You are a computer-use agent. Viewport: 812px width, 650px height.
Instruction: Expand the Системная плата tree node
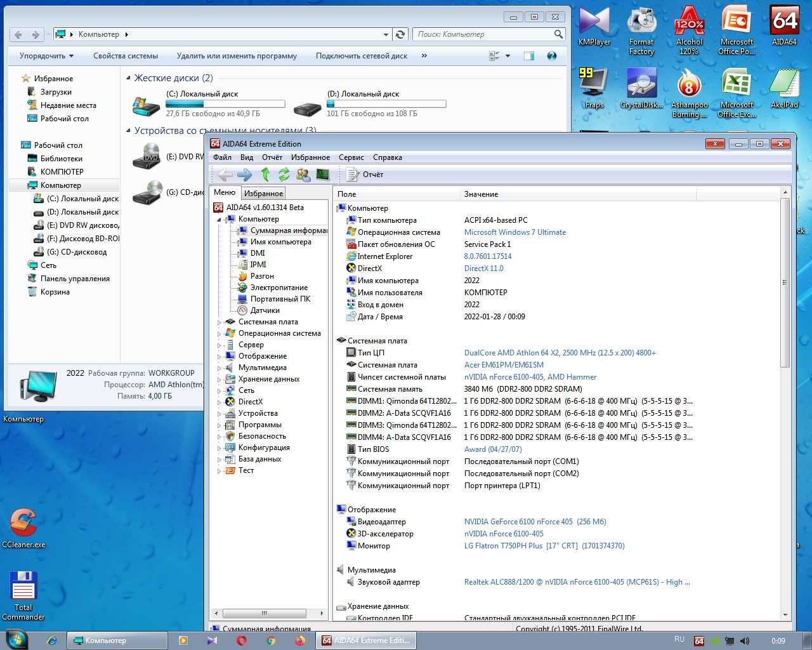(219, 322)
